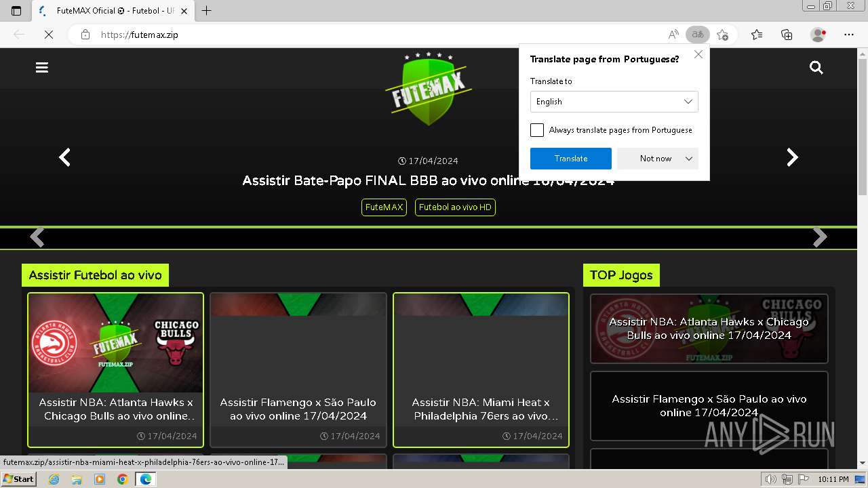Open TOP Jogos Hawks x Bulls item
Image resolution: width=868 pixels, height=488 pixels.
pos(709,329)
